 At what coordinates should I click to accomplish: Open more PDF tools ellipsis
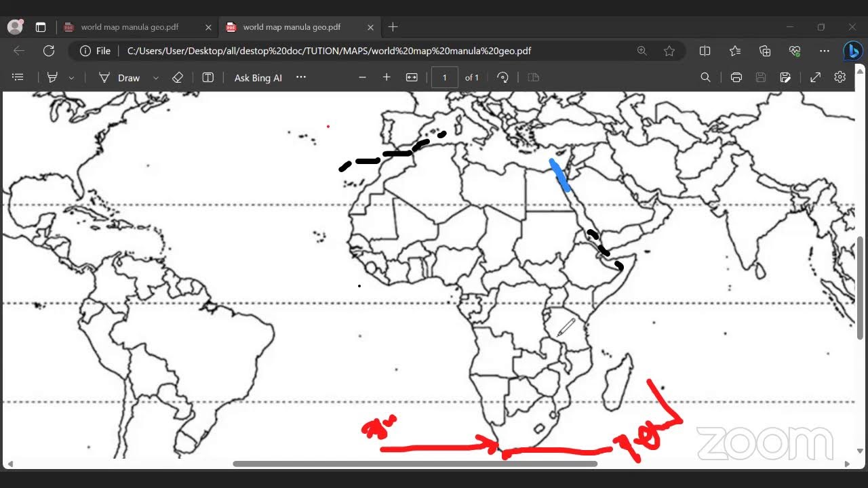point(301,77)
